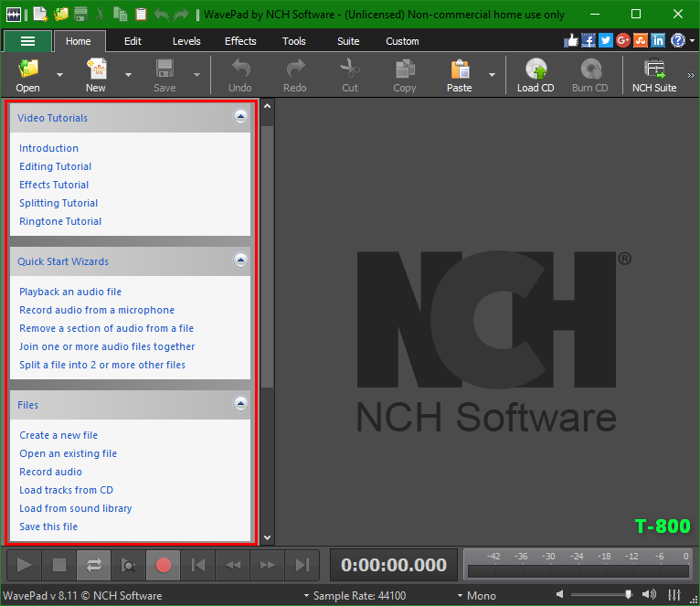Screen dimensions: 700x606
Task: Switch to the Suite tab
Action: click(x=348, y=41)
